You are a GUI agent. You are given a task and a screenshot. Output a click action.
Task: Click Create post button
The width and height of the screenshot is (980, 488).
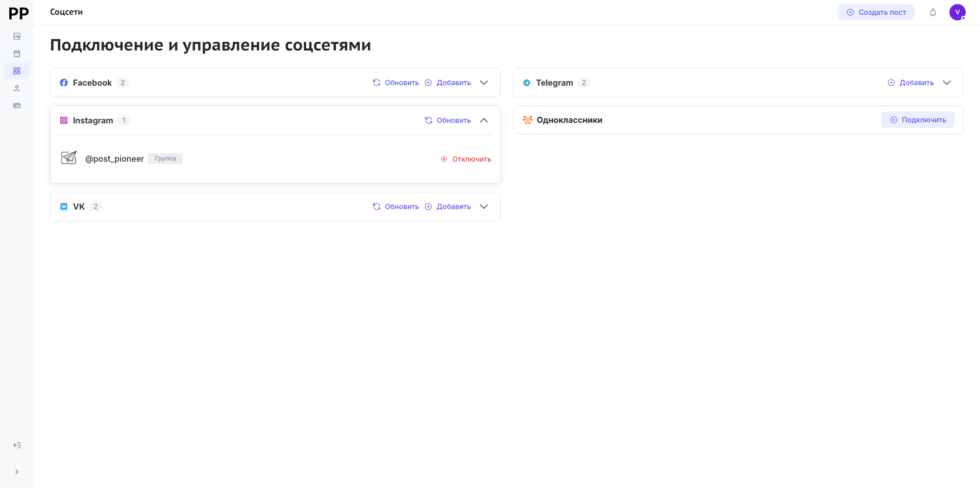(x=876, y=12)
